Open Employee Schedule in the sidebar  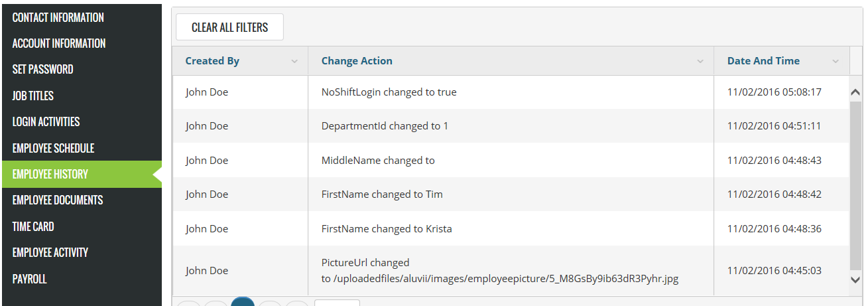pyautogui.click(x=54, y=148)
